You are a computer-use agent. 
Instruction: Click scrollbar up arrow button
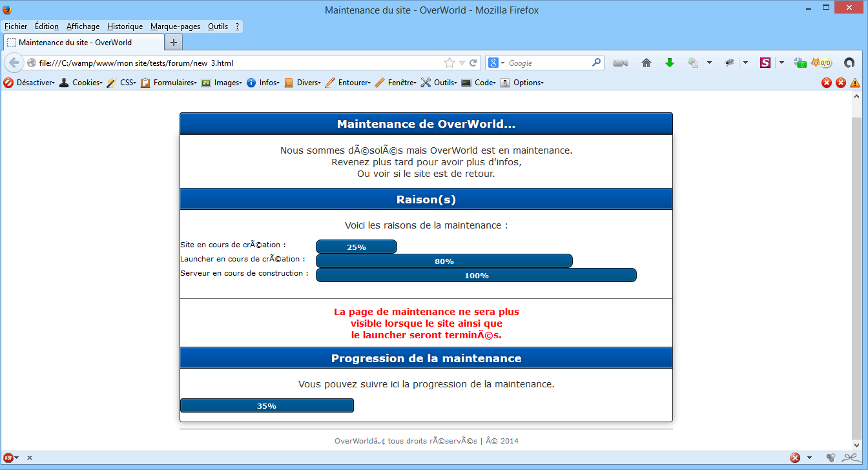[x=856, y=96]
